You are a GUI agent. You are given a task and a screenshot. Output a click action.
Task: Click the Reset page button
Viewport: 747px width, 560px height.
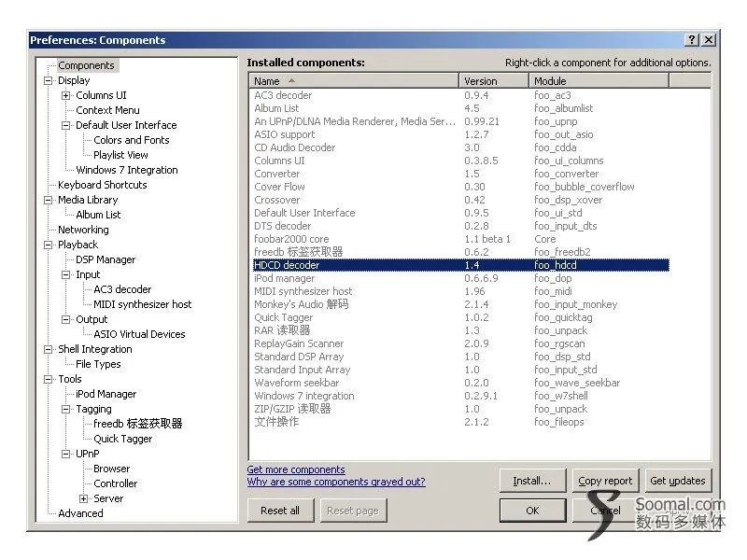[x=353, y=511]
